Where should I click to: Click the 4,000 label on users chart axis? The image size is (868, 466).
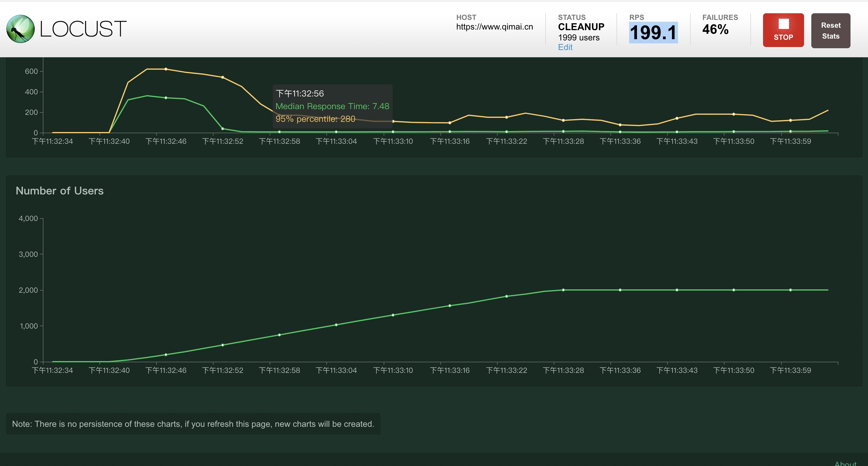28,218
